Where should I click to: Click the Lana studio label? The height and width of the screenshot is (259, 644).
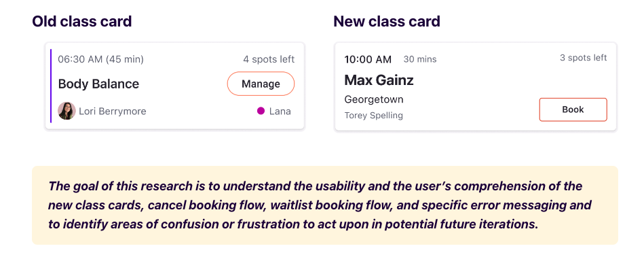[x=280, y=111]
